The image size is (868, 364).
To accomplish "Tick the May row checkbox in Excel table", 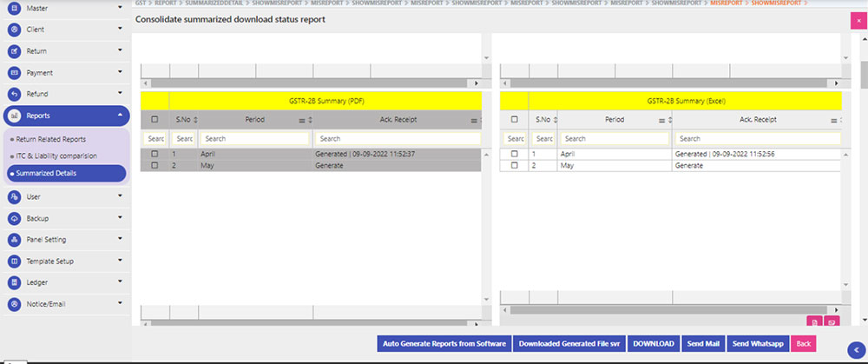I will tap(514, 165).
